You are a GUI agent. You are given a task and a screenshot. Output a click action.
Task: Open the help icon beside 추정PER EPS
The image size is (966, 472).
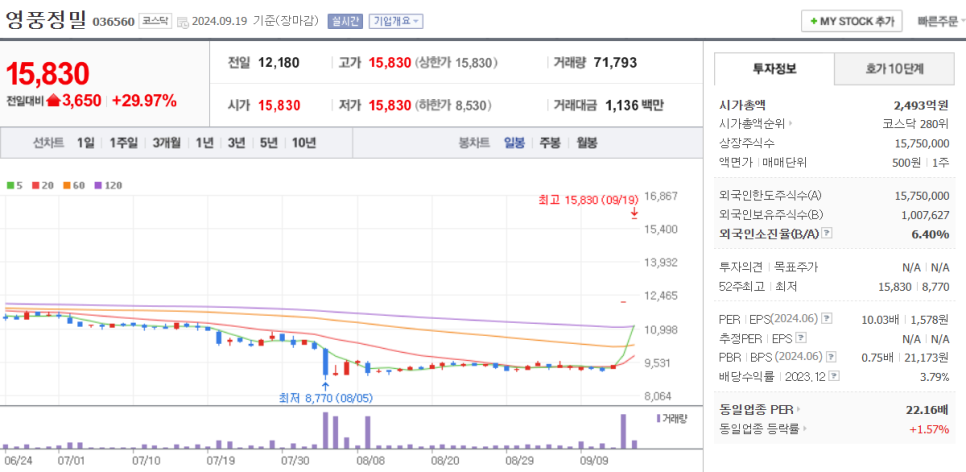click(x=801, y=338)
